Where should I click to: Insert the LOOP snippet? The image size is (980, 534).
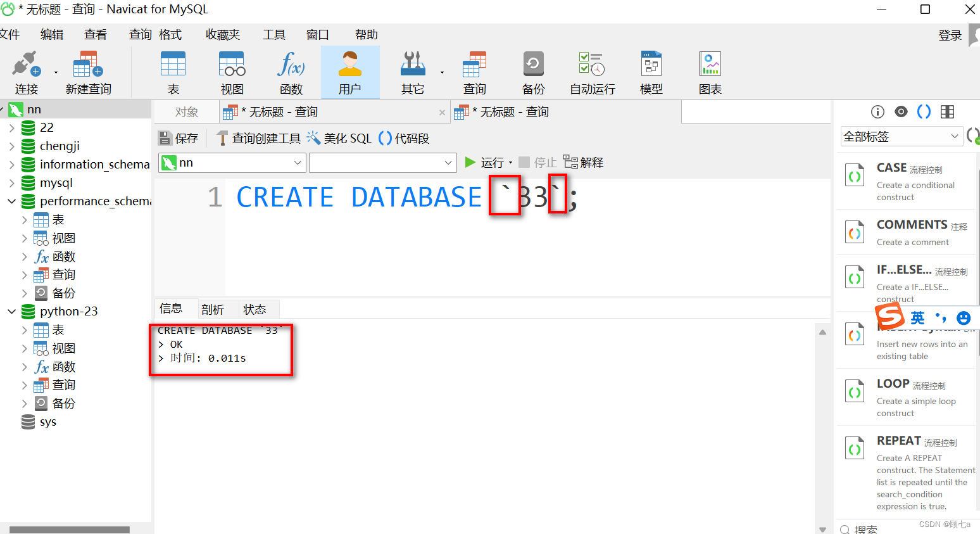pos(907,397)
